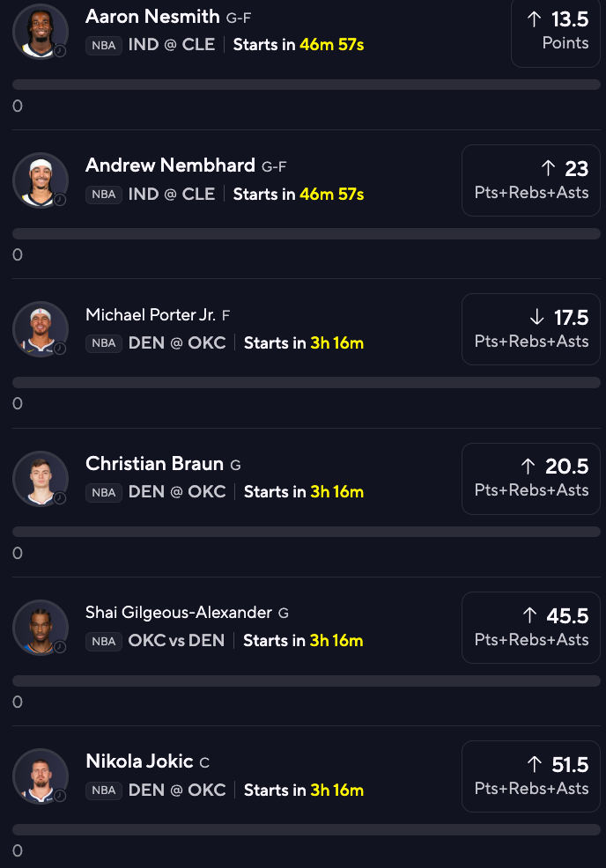Click the NBA league tag in Aaron Nesmith's row
Screen dimensions: 606x868
(104, 46)
